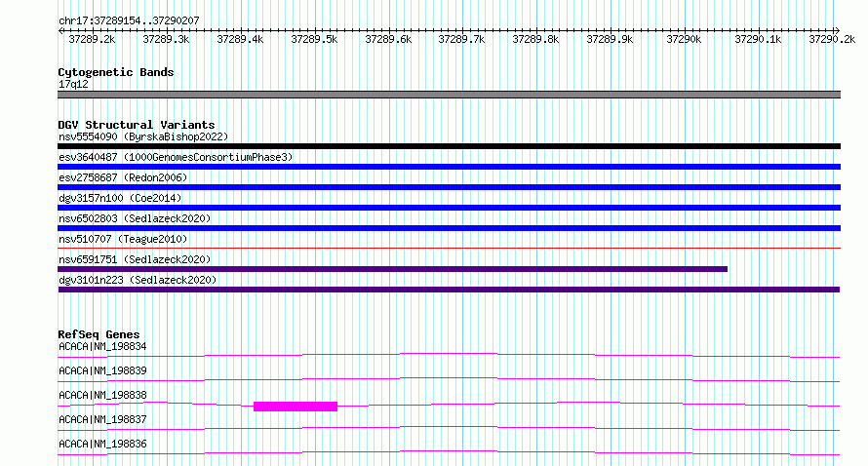The height and width of the screenshot is (466, 868).
Task: Click the right arrow of the ruler
Action: 837,30
